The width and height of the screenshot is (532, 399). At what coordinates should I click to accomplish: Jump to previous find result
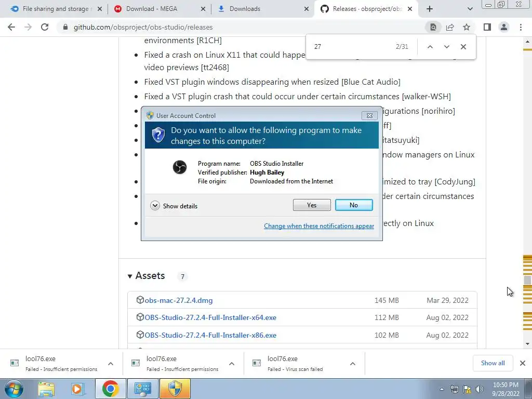[430, 47]
